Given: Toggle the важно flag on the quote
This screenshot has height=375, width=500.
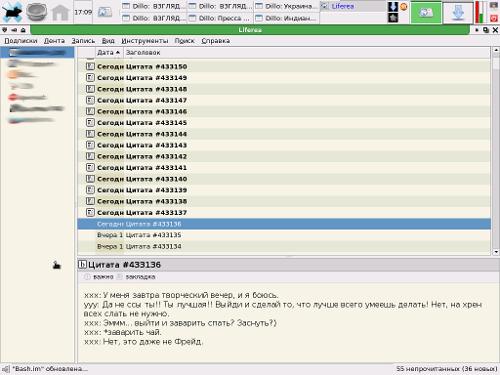Looking at the screenshot, I should click(x=99, y=277).
